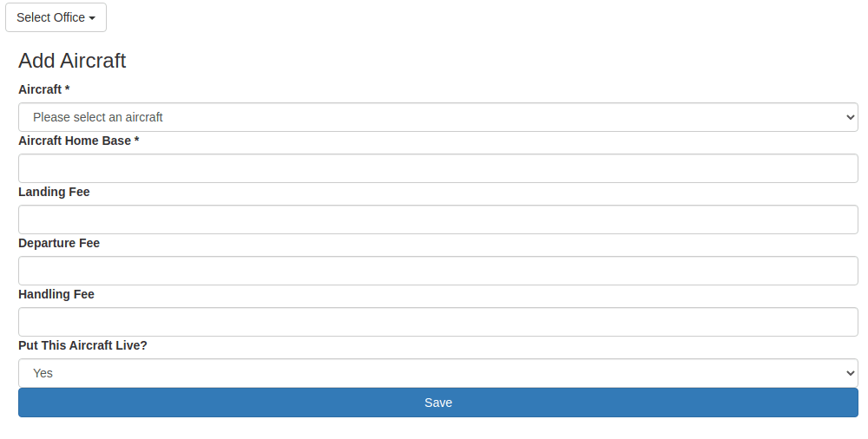The width and height of the screenshot is (868, 439).
Task: Click the chevron arrow of the Aircraft select
Action: pos(851,117)
